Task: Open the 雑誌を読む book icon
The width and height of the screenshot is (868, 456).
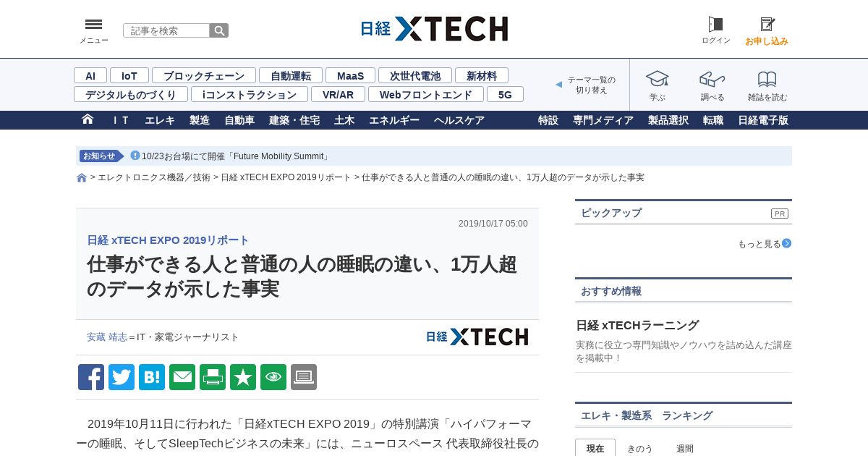Action: pyautogui.click(x=767, y=79)
